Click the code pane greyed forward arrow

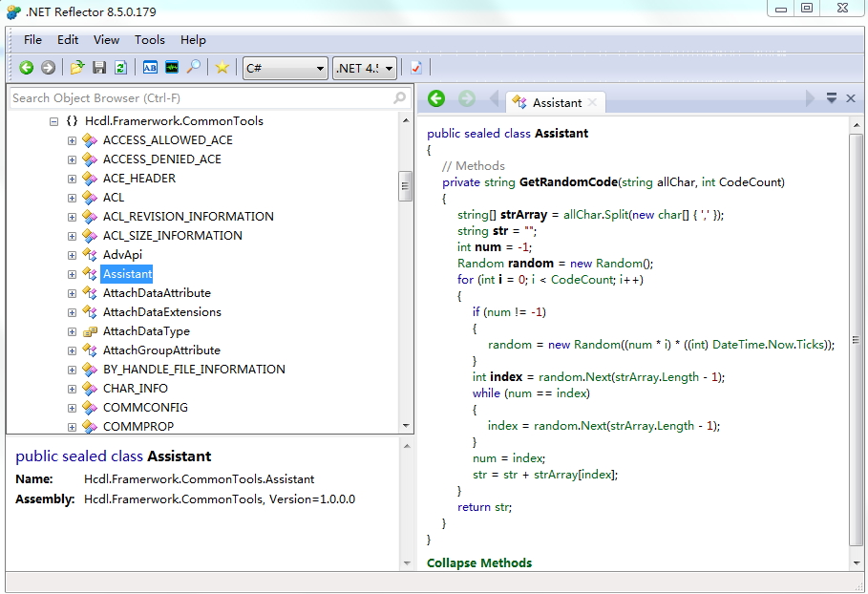(467, 99)
